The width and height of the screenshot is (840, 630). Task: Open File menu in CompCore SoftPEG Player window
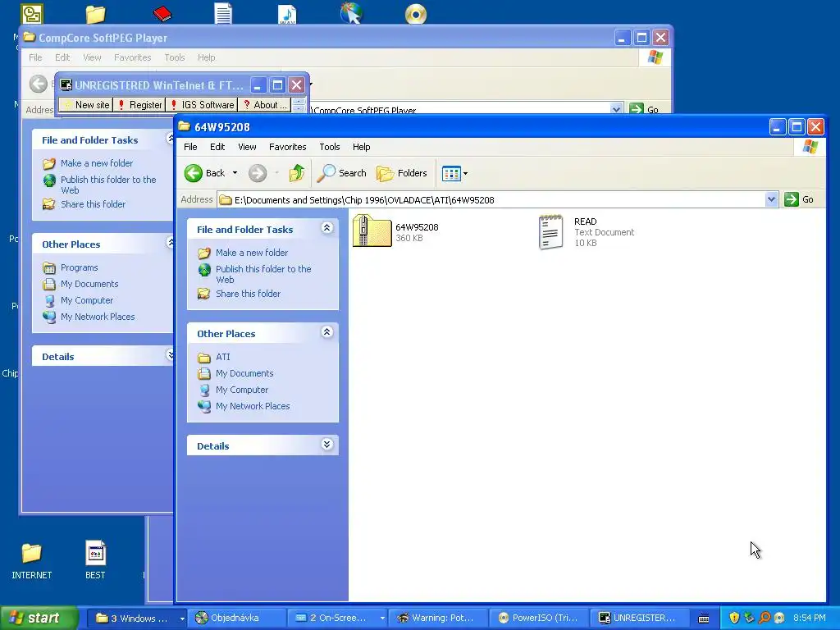click(x=35, y=57)
